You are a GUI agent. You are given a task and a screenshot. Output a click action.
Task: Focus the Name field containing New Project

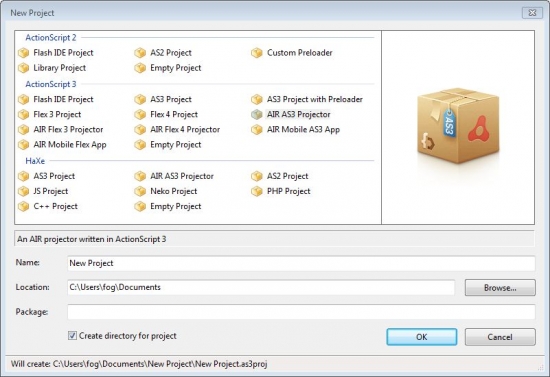tap(301, 263)
